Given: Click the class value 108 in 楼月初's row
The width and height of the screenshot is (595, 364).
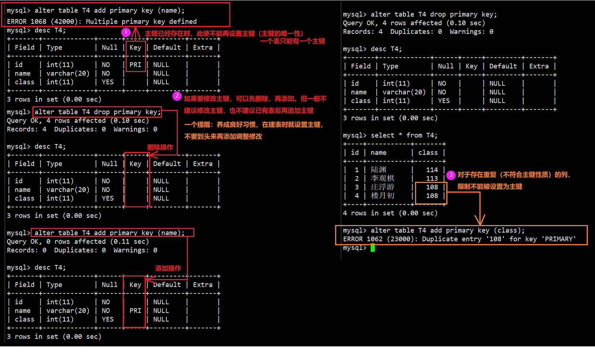Looking at the screenshot, I should pos(432,196).
